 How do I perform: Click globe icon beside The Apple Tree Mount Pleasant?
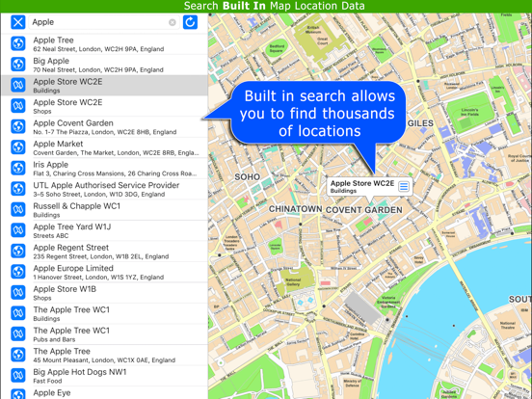pyautogui.click(x=18, y=355)
